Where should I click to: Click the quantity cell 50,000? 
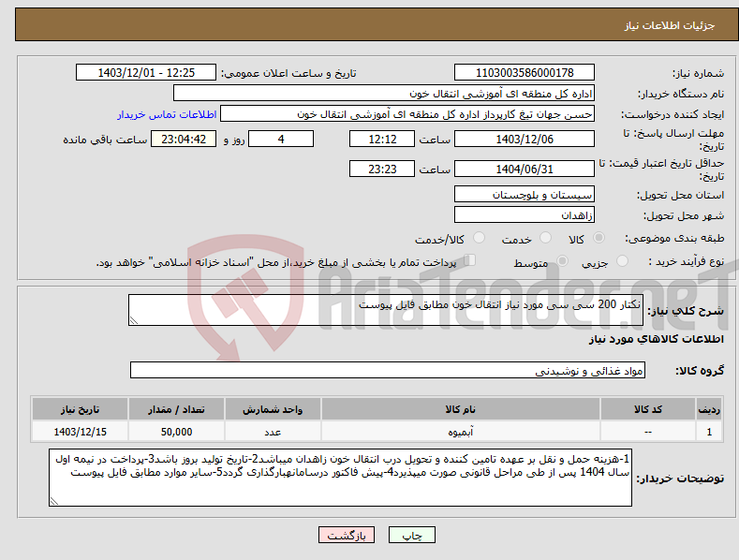[176, 432]
